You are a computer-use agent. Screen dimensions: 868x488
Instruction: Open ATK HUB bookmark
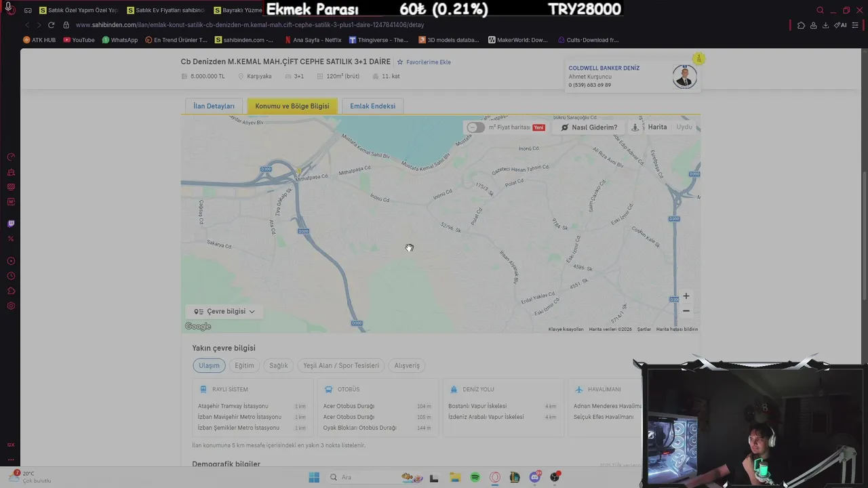[39, 40]
